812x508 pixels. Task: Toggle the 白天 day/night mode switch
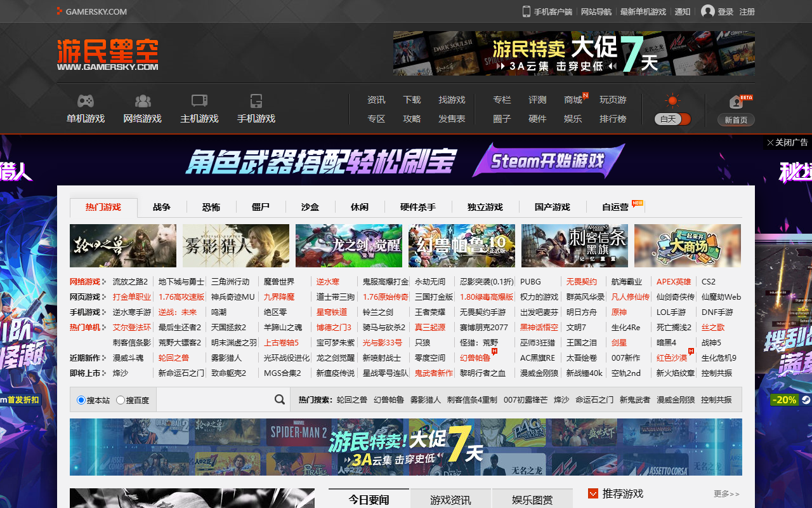tap(672, 119)
